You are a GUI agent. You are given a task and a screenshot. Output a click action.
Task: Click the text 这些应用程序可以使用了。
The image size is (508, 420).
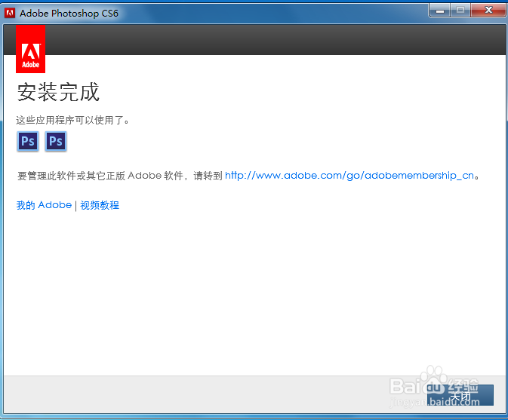[x=72, y=121]
